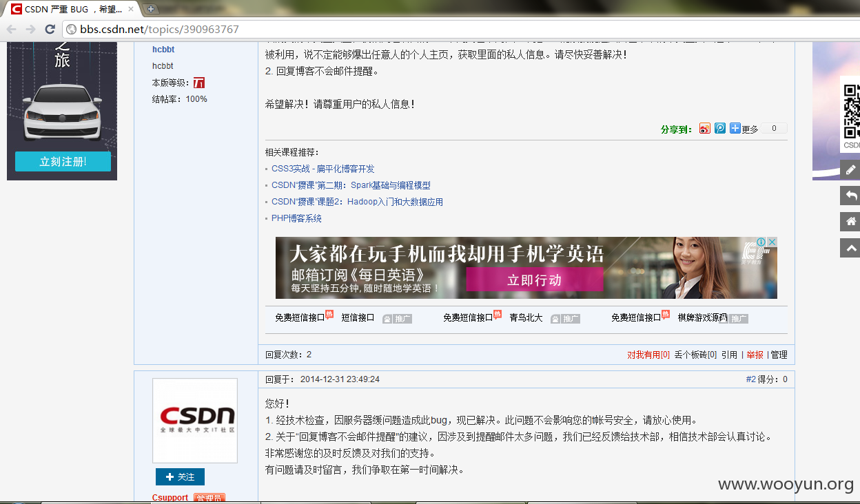The width and height of the screenshot is (860, 504).
Task: Click 立即行动 button in English ad banner
Action: pyautogui.click(x=535, y=280)
